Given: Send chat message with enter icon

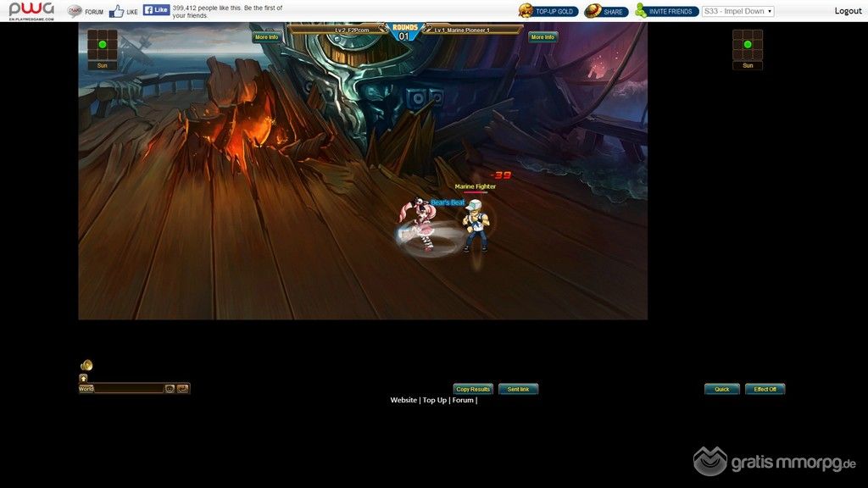Looking at the screenshot, I should pos(183,389).
